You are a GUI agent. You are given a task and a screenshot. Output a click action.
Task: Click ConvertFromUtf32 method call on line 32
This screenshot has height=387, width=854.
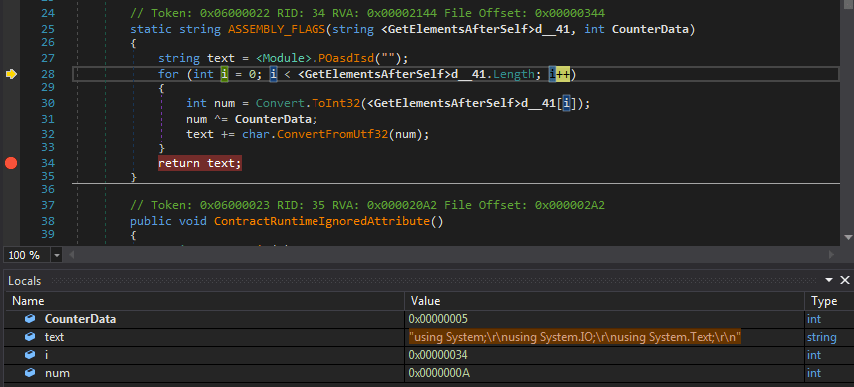tap(332, 134)
